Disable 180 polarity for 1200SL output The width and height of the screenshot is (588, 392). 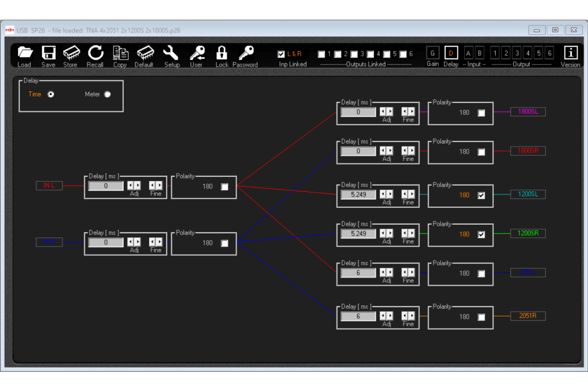(481, 196)
